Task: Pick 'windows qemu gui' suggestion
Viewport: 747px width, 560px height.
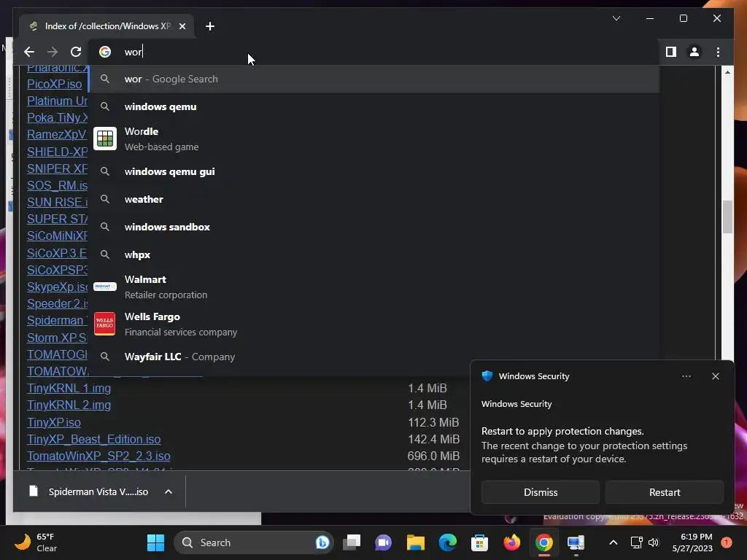Action: [x=374, y=171]
